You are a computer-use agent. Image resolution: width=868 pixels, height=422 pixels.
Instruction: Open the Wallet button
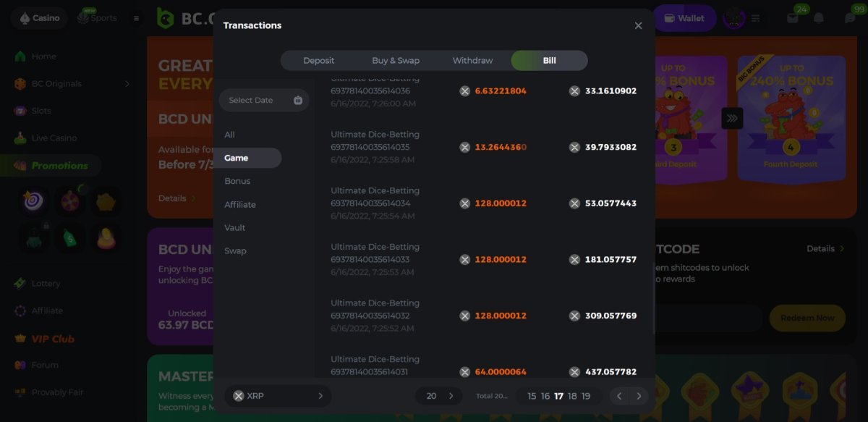[x=684, y=18]
